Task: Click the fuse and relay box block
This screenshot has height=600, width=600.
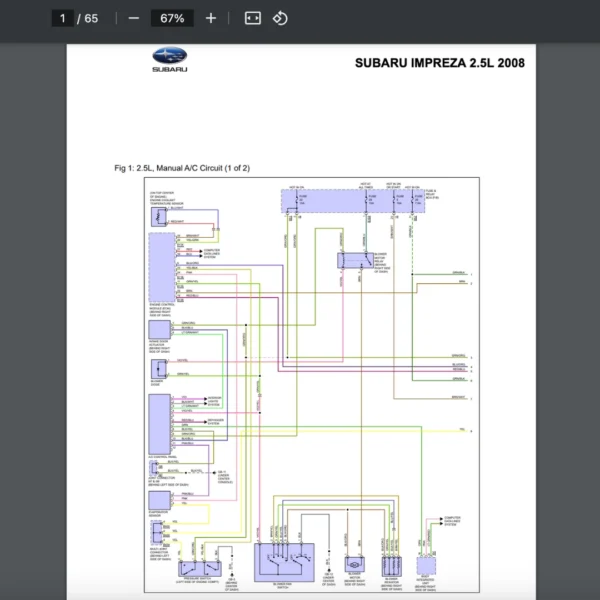Action: point(353,201)
